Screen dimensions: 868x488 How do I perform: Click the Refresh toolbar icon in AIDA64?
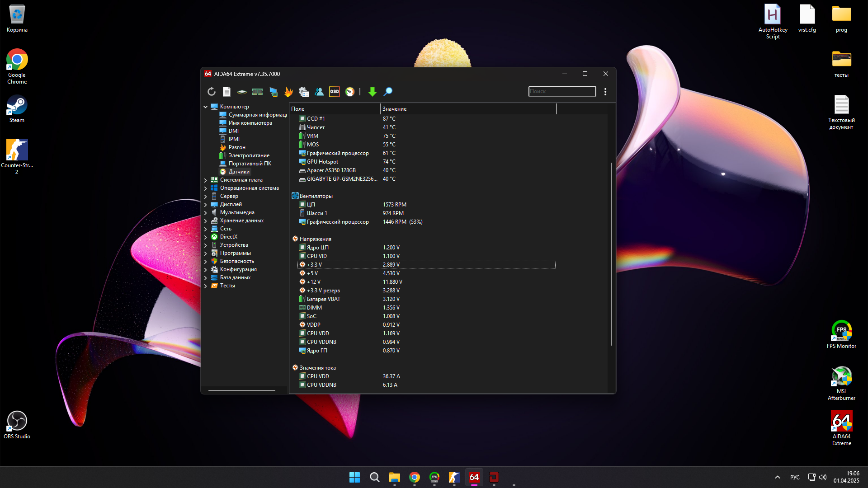pyautogui.click(x=212, y=92)
